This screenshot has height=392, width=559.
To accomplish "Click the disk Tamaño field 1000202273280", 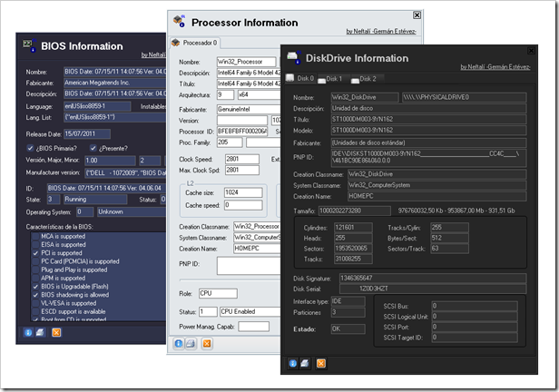I will (x=354, y=211).
